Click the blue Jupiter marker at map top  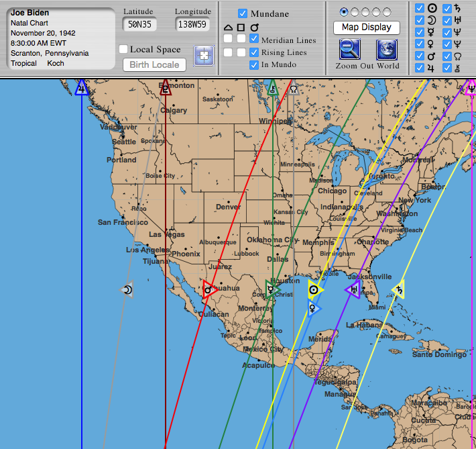(x=81, y=88)
